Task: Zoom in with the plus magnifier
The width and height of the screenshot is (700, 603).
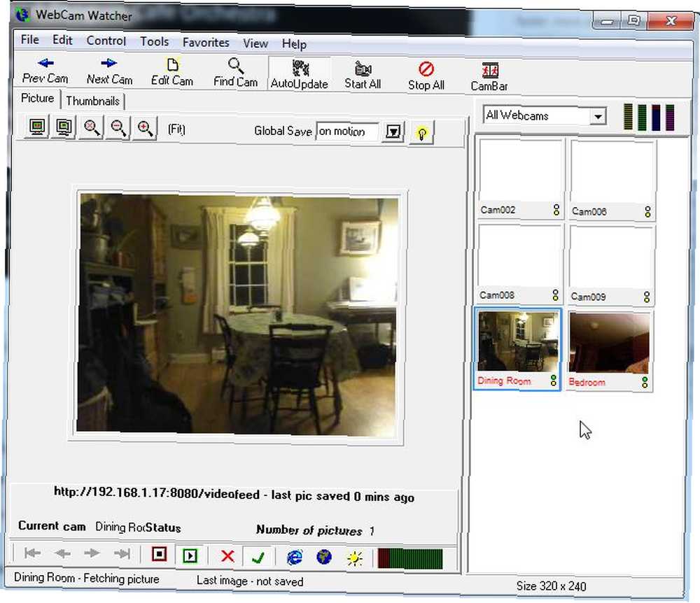Action: [145, 129]
